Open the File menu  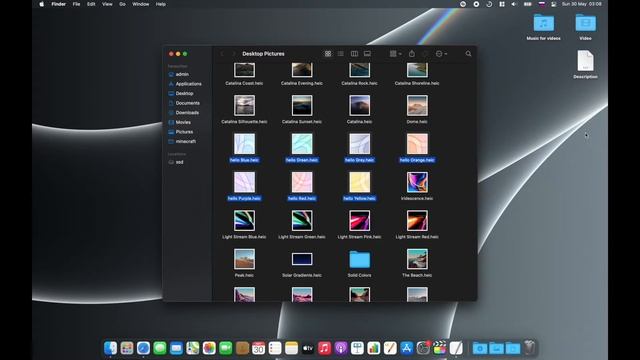coord(76,4)
